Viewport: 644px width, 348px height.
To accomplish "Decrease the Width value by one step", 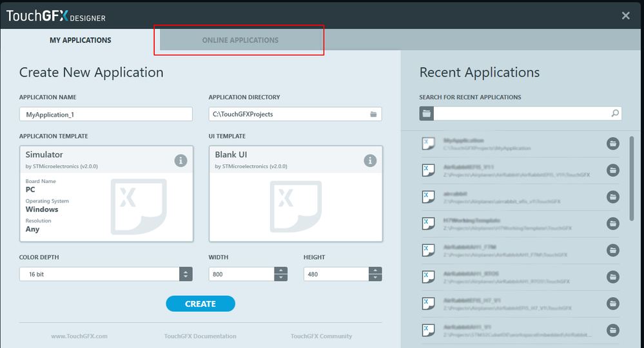I will point(281,278).
